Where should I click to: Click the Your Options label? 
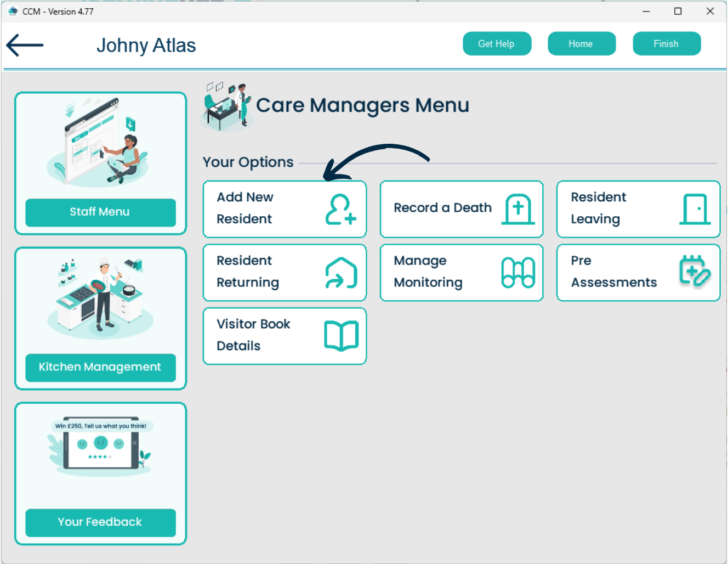point(248,162)
